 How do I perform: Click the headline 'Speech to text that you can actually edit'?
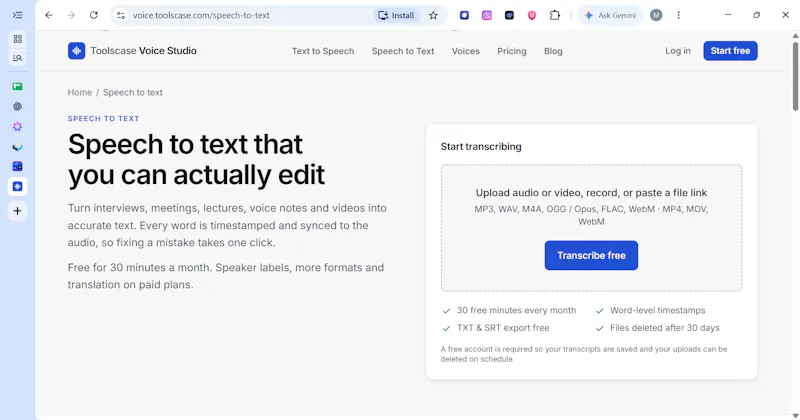pos(196,159)
